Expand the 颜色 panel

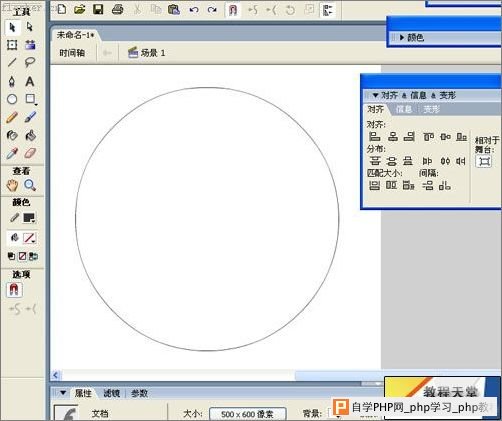402,38
